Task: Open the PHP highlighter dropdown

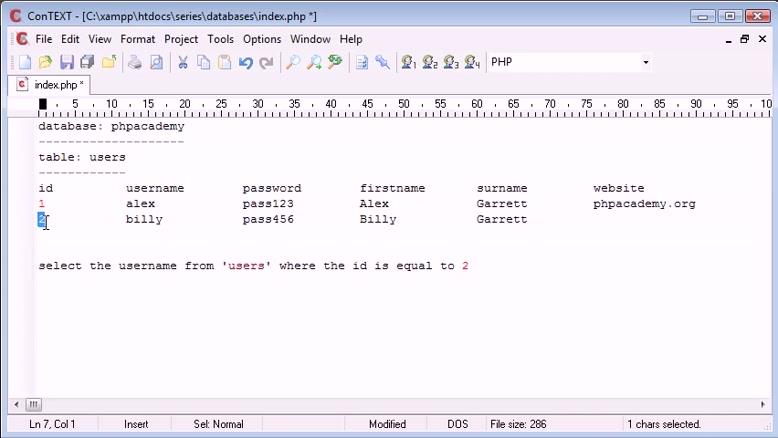Action: (646, 63)
